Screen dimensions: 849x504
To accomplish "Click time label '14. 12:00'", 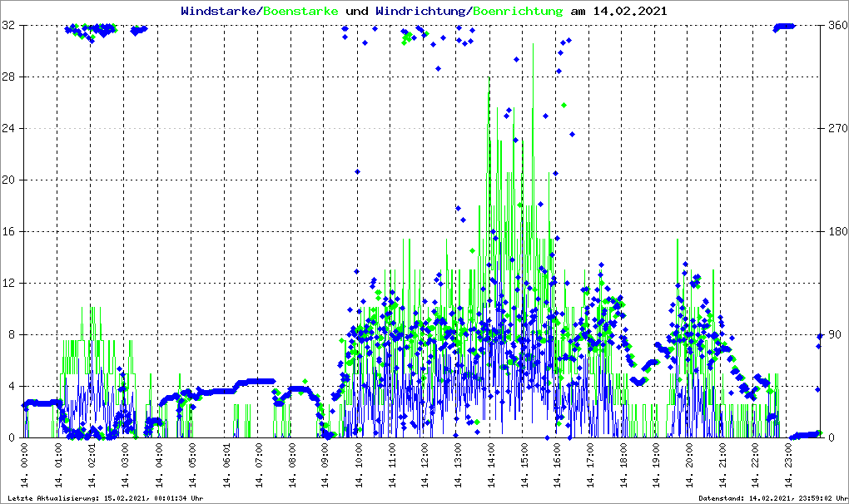I will [x=424, y=465].
